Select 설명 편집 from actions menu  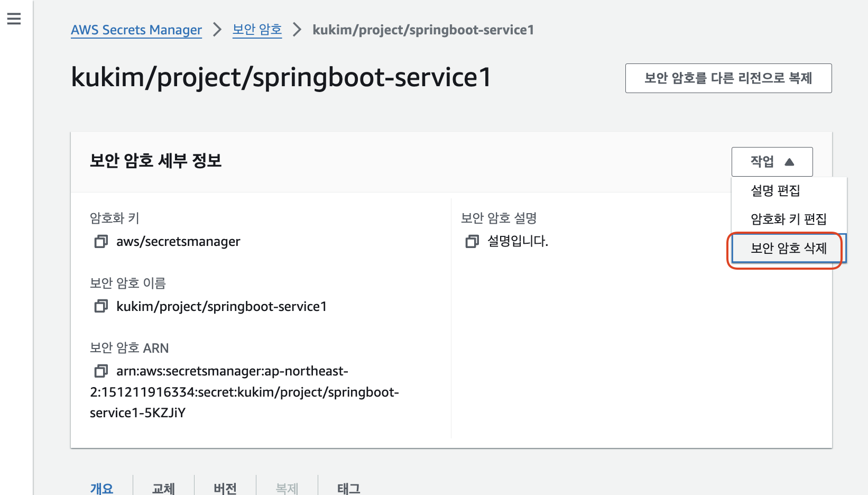(x=789, y=191)
